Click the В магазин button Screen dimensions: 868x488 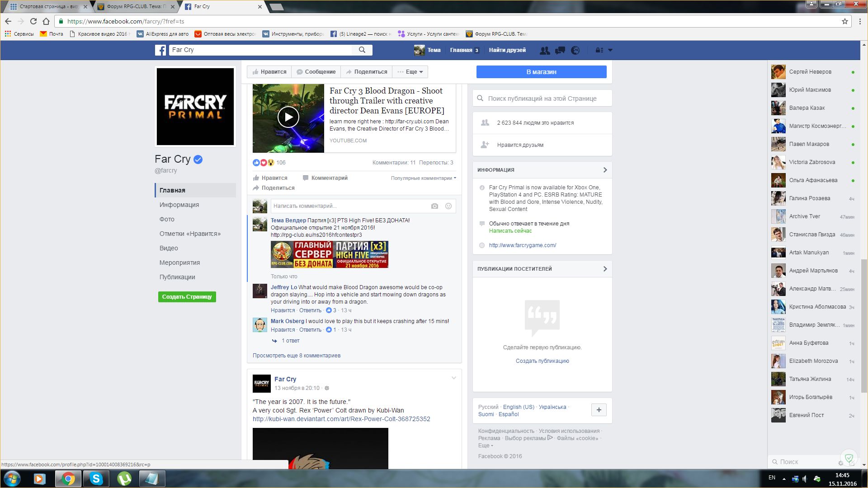click(541, 72)
